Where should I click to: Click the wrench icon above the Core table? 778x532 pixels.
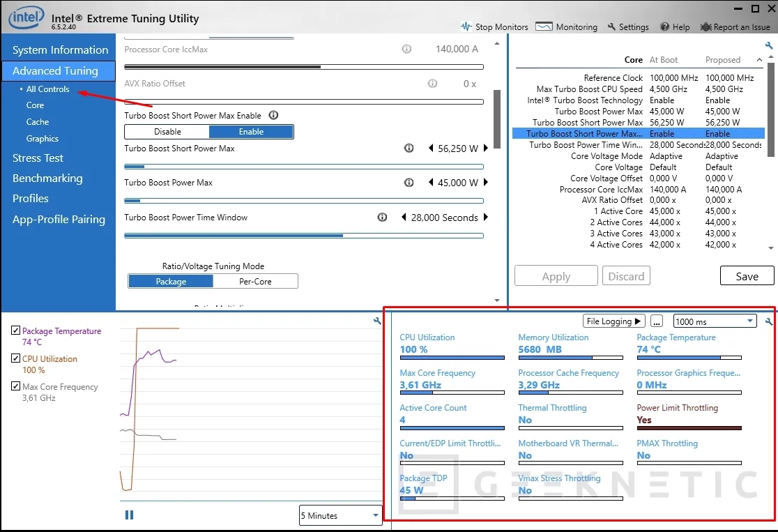[x=769, y=45]
